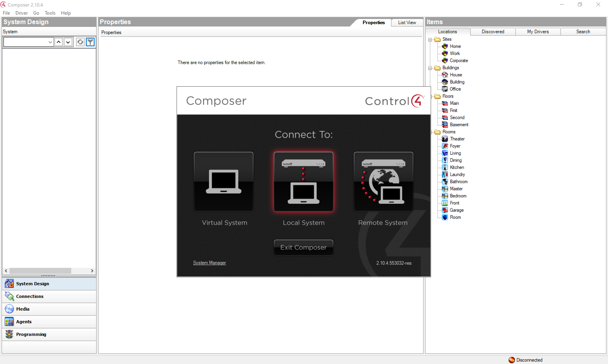The width and height of the screenshot is (608, 364).
Task: Click the Floors folder label
Action: (448, 96)
